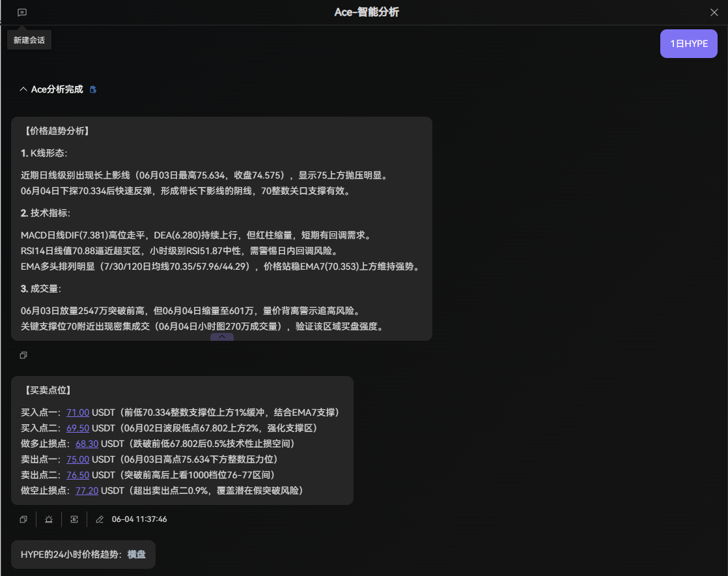Viewport: 728px width, 576px height.
Task: Open the 69.50 buy point link
Action: coord(77,428)
